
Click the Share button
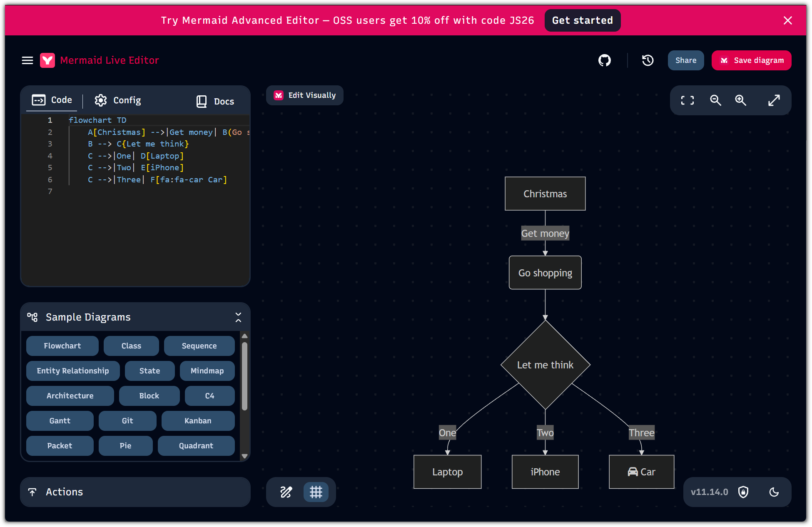point(685,60)
